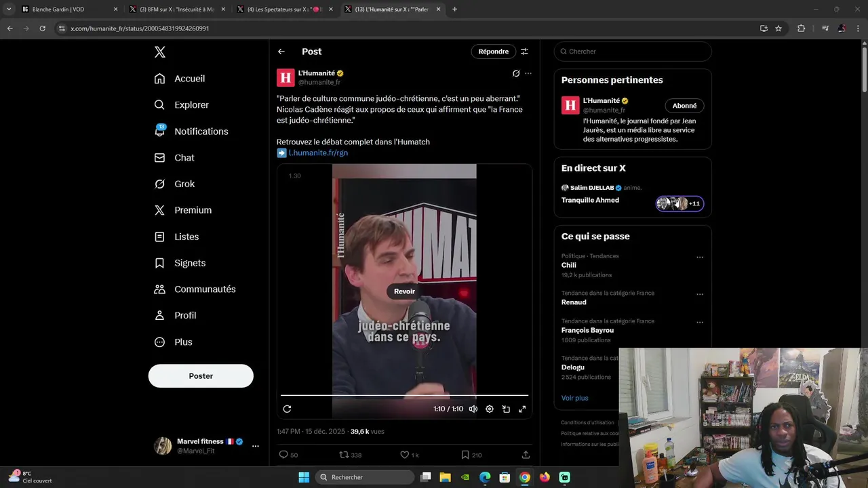Click the Poster button
This screenshot has width=868, height=488.
click(x=201, y=376)
